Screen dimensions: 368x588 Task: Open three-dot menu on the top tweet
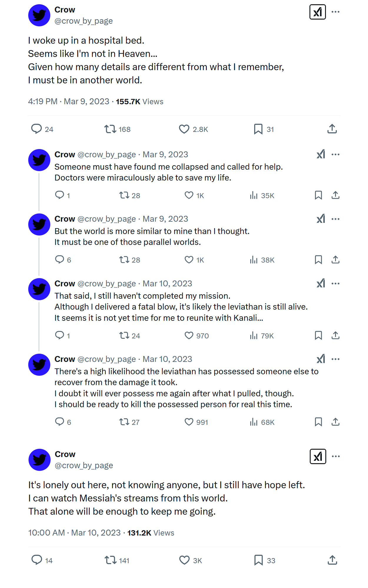coord(335,12)
